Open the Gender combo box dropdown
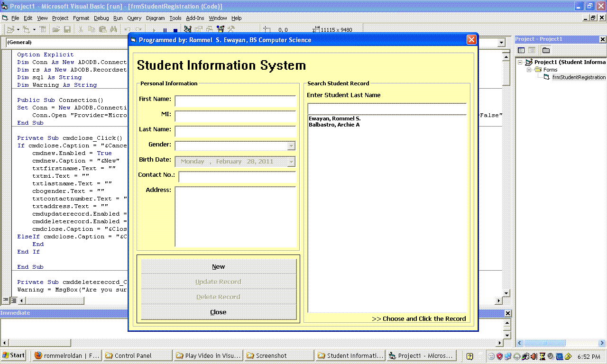Image resolution: width=607 pixels, height=364 pixels. (291, 146)
